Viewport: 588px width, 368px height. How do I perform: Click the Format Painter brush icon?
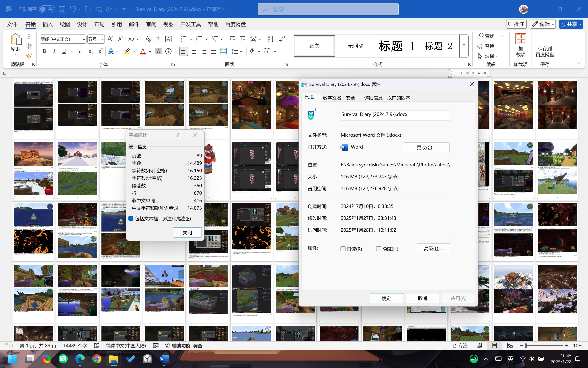[x=29, y=56]
